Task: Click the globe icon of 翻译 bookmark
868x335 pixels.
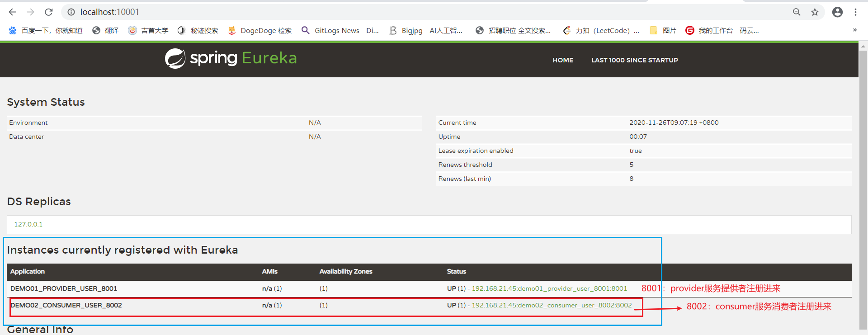Action: pos(96,30)
